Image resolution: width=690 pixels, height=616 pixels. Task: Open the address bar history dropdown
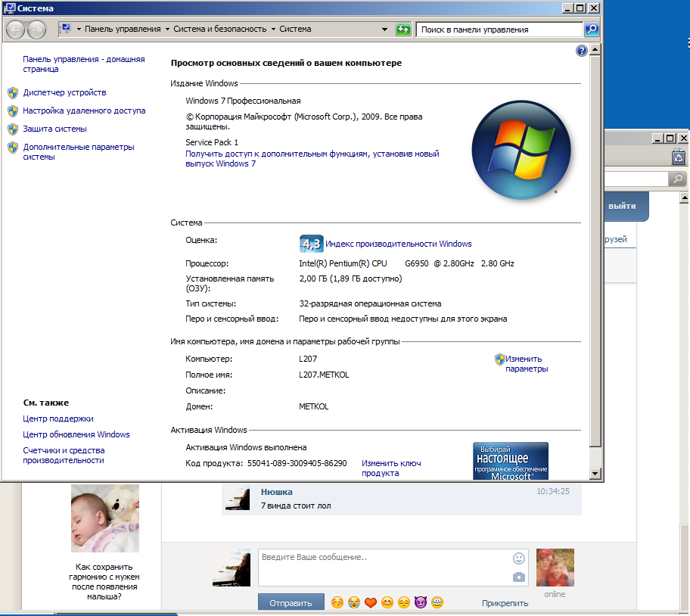[384, 30]
